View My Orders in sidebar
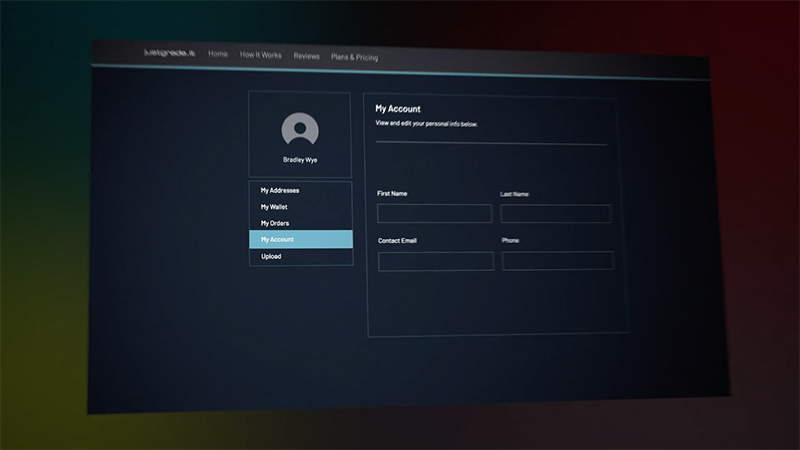 (275, 223)
